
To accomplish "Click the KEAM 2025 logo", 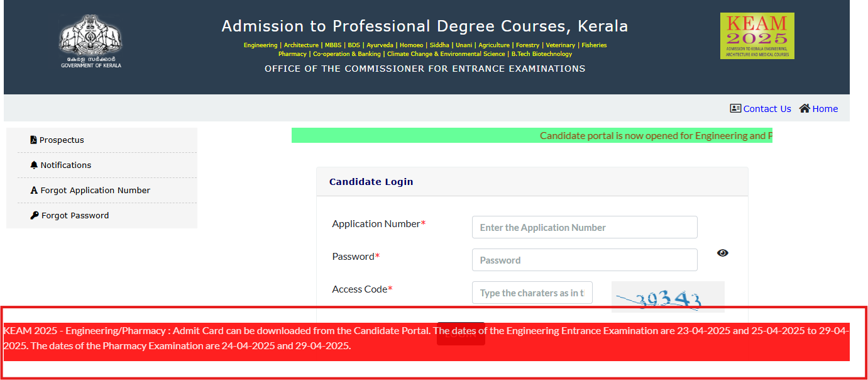I will [757, 35].
